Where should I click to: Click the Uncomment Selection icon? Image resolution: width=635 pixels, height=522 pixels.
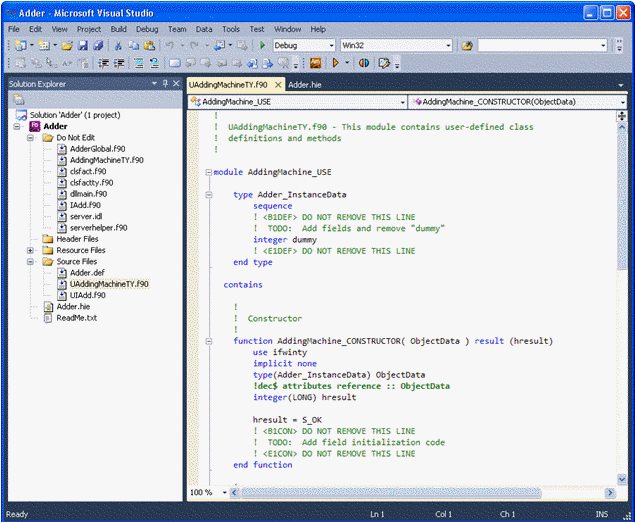(x=154, y=63)
